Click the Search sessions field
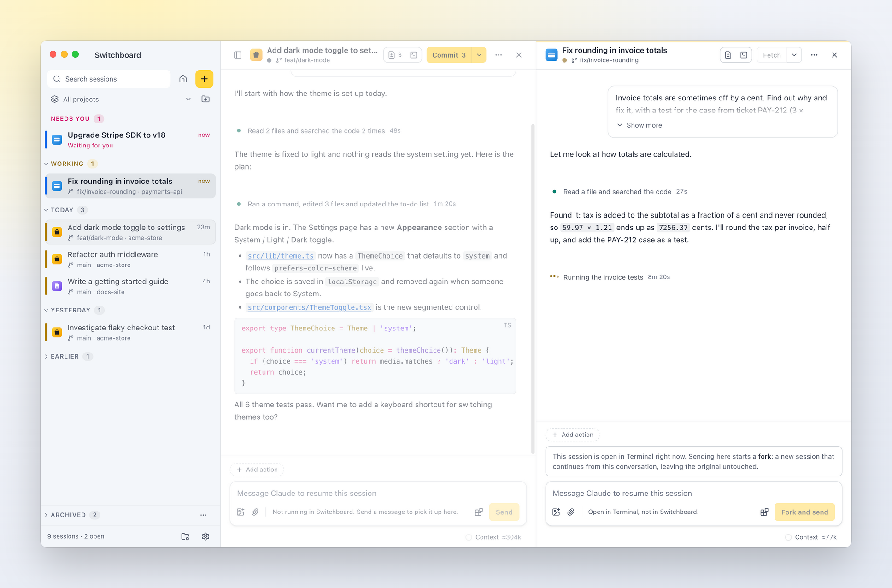892x588 pixels. [109, 79]
